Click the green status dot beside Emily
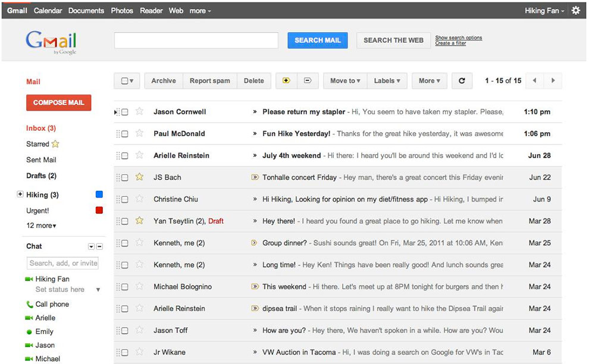Image resolution: width=589 pixels, height=364 pixels. pyautogui.click(x=29, y=332)
